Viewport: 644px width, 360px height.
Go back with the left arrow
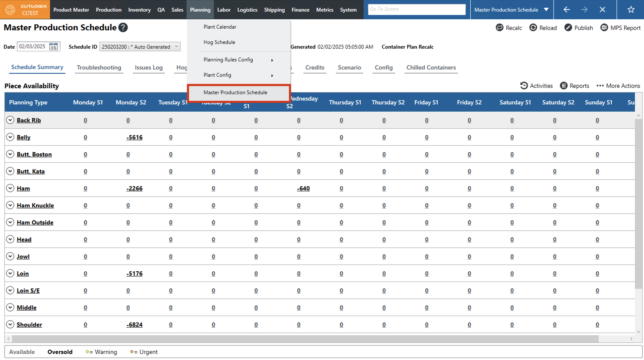567,10
